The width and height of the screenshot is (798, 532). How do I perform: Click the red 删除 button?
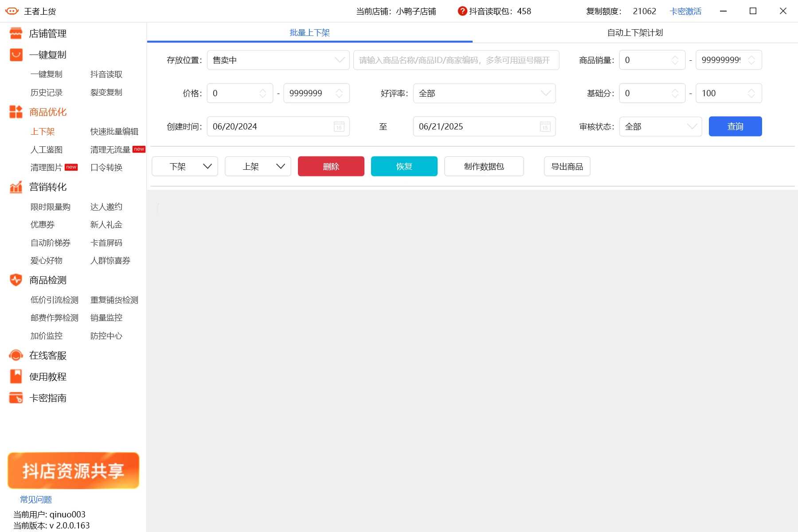point(331,166)
